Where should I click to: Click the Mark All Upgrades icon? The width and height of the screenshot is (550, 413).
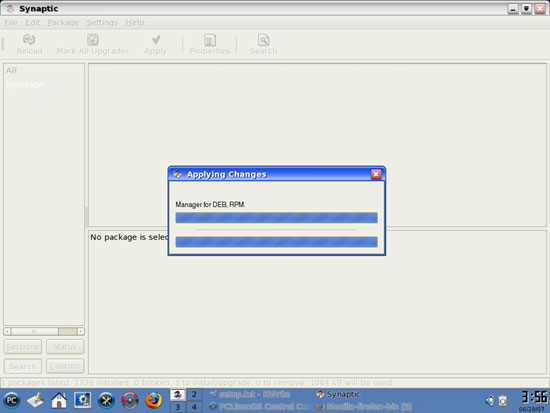point(93,39)
